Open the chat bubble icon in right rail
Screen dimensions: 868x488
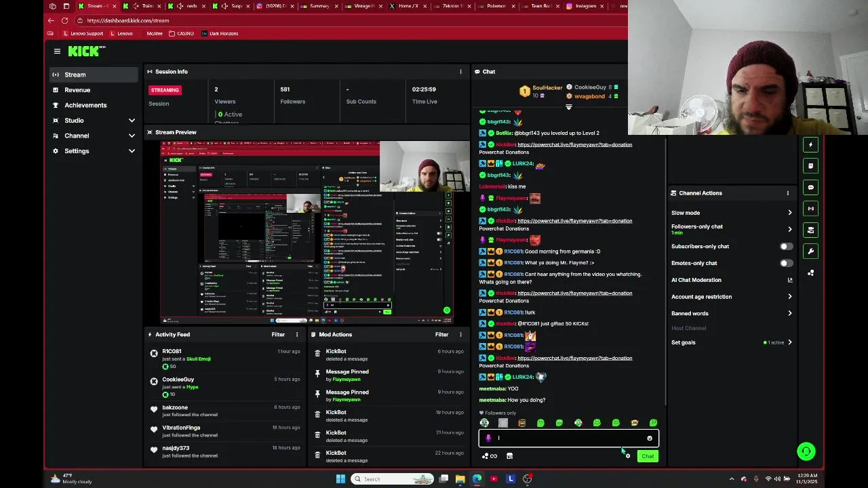click(x=810, y=187)
